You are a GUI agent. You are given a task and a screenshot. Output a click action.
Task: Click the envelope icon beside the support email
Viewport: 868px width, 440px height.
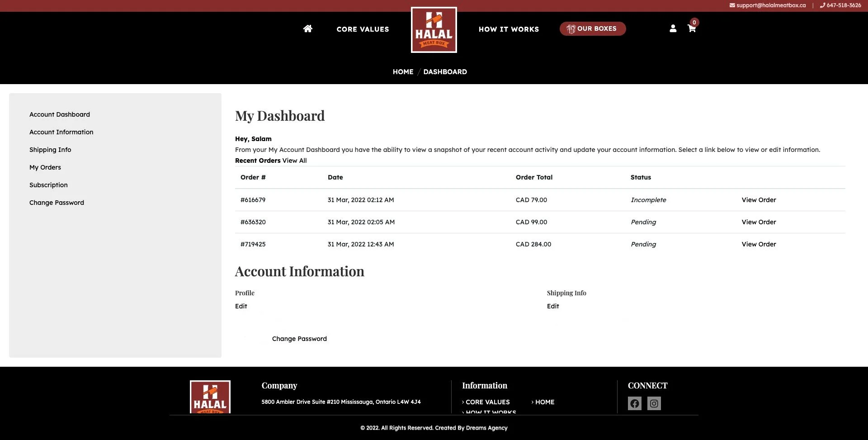[733, 5]
